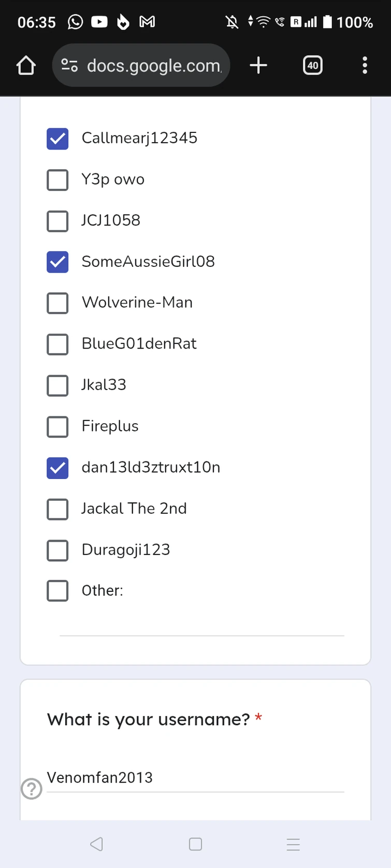The height and width of the screenshot is (868, 391).
Task: Tap the Android back navigation button
Action: coord(97,844)
